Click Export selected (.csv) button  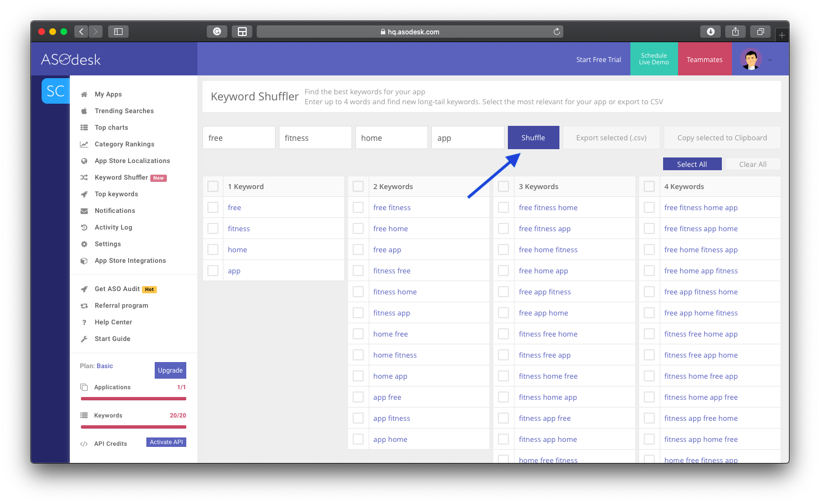[612, 138]
